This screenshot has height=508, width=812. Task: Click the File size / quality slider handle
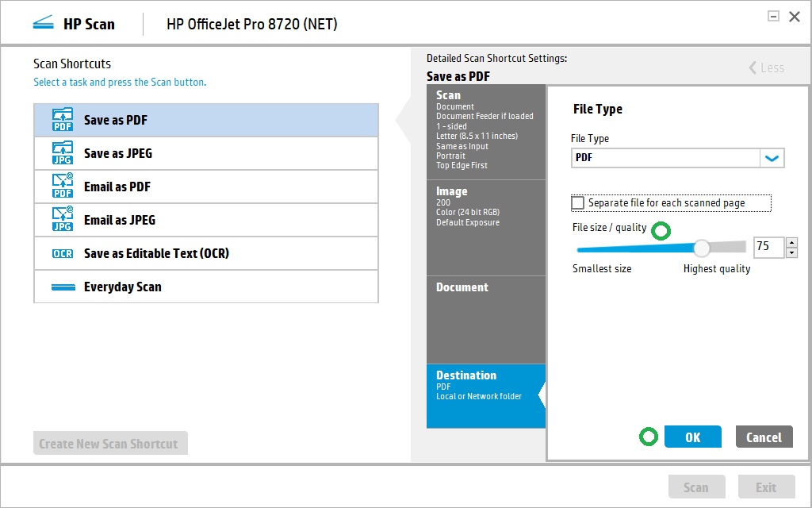702,248
